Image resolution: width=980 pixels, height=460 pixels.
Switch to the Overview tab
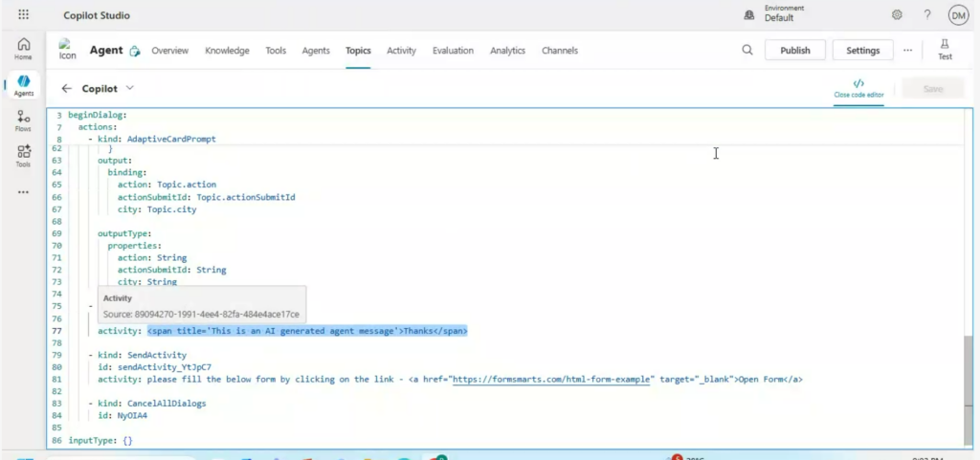tap(170, 51)
